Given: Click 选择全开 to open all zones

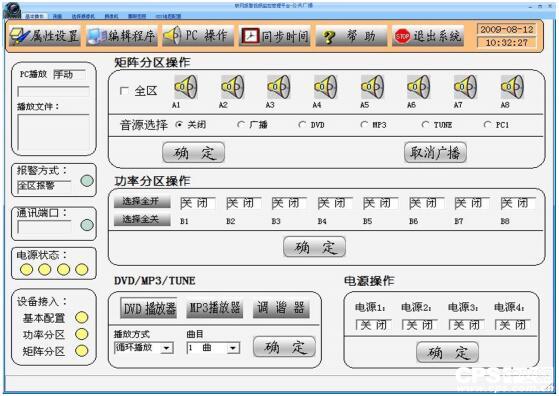Looking at the screenshot, I should point(142,202).
